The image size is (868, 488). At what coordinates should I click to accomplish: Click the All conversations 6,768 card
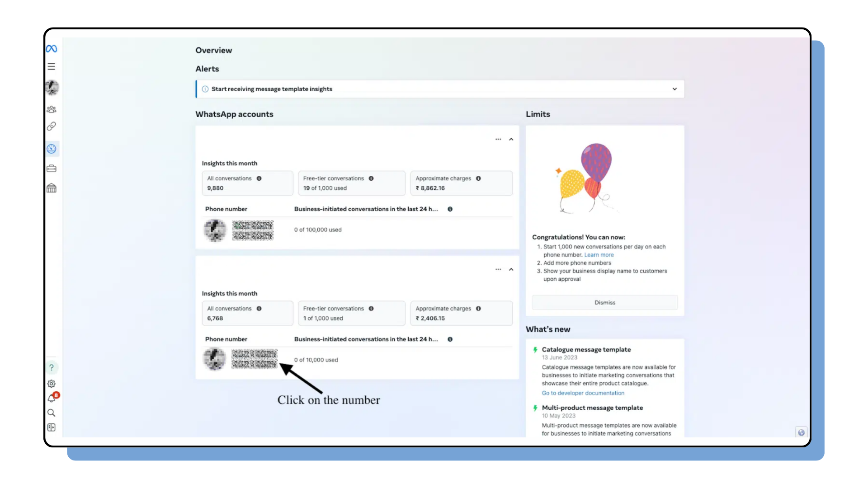tap(248, 313)
